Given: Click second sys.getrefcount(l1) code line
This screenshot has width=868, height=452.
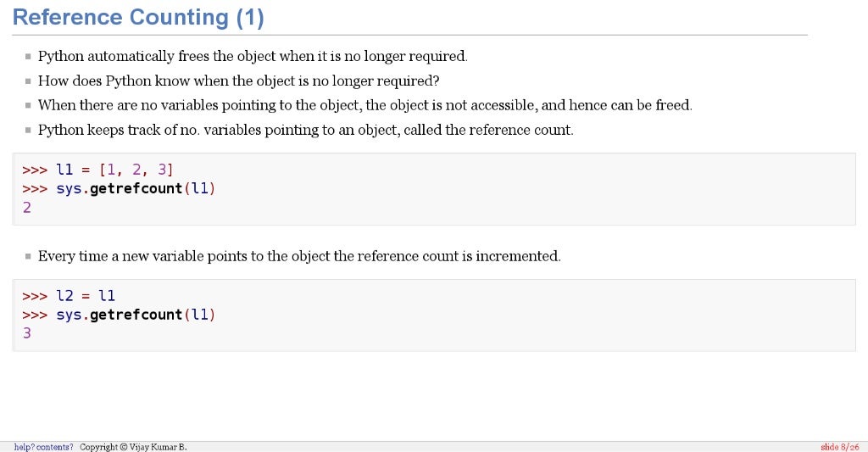Looking at the screenshot, I should [119, 315].
